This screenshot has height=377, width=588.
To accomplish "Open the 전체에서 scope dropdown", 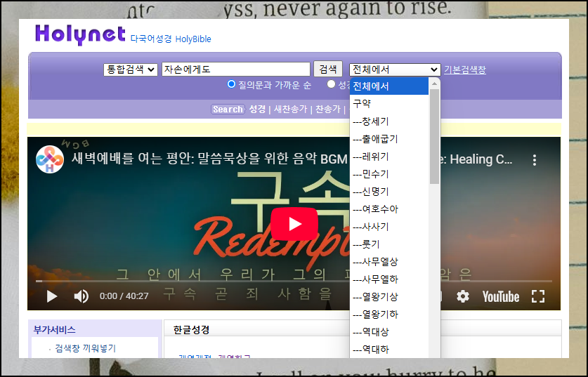I will point(395,70).
